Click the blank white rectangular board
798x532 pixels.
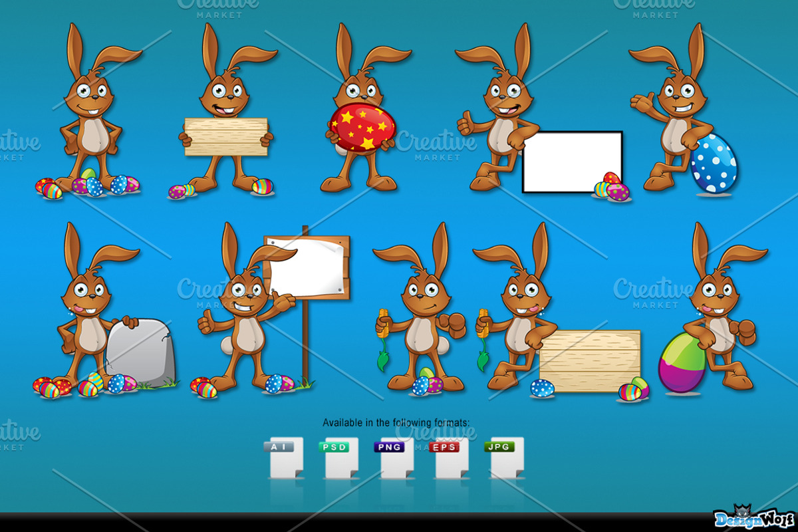573,162
